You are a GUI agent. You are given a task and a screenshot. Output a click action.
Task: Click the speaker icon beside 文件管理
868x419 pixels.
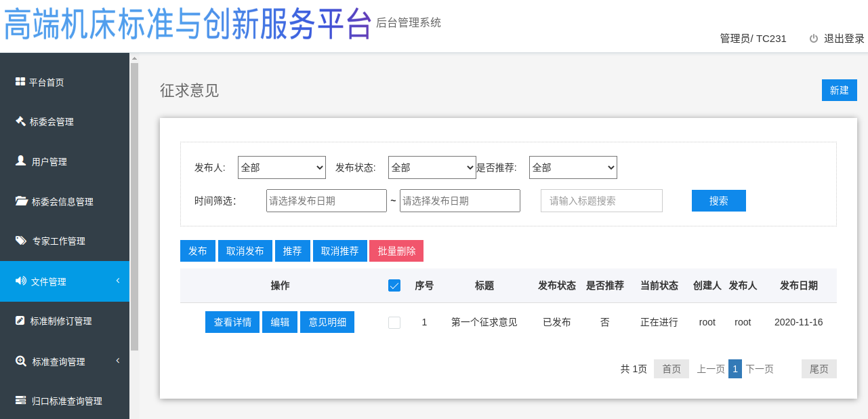[20, 281]
